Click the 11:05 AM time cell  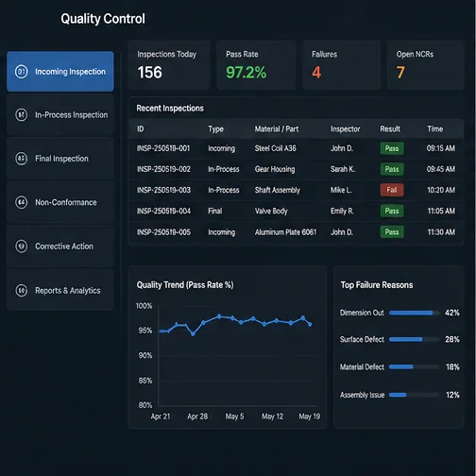coord(441,211)
